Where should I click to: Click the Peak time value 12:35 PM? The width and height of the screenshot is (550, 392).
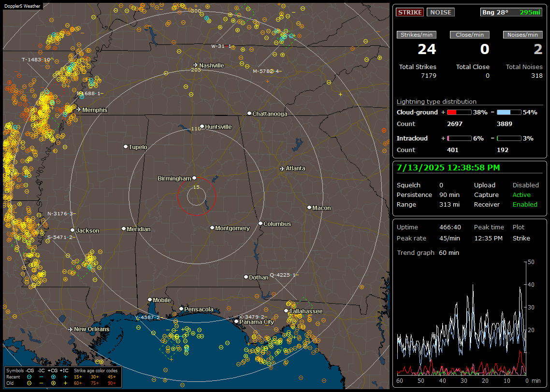pos(488,238)
